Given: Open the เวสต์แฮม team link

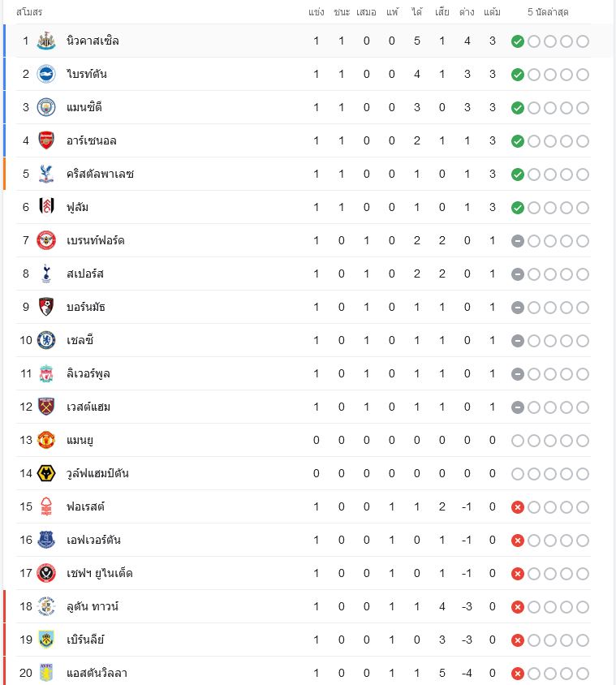Looking at the screenshot, I should pos(88,407).
